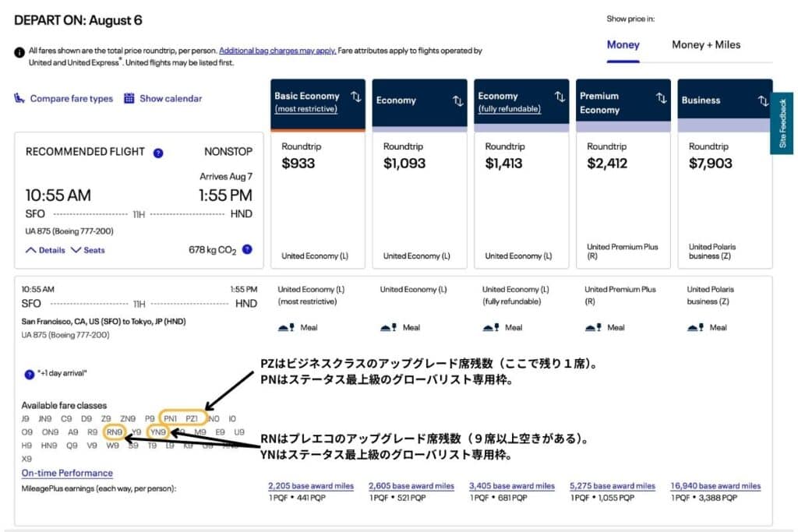
Task: Sort by Business fare column arrows
Action: click(x=763, y=100)
